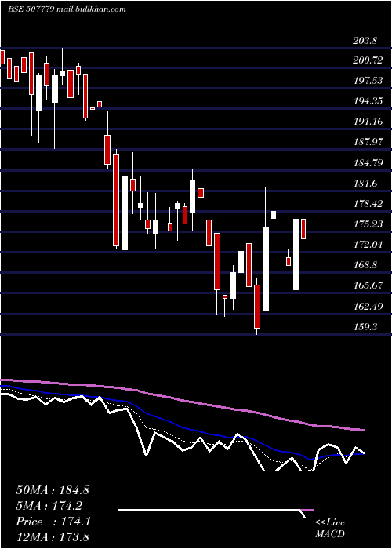The image size is (392, 549).
Task: Click the 181.6 price axis label
Action: (365, 184)
